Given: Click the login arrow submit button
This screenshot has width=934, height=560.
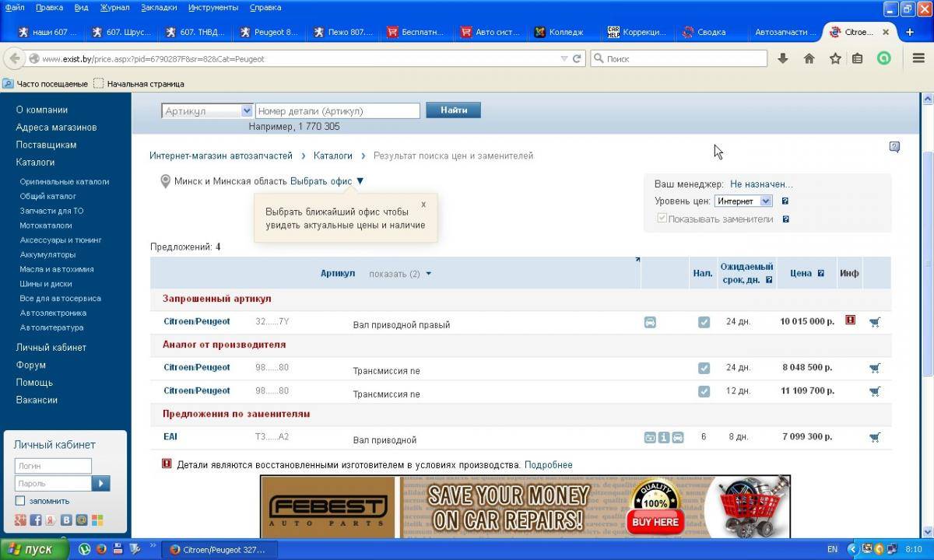Looking at the screenshot, I should [101, 484].
